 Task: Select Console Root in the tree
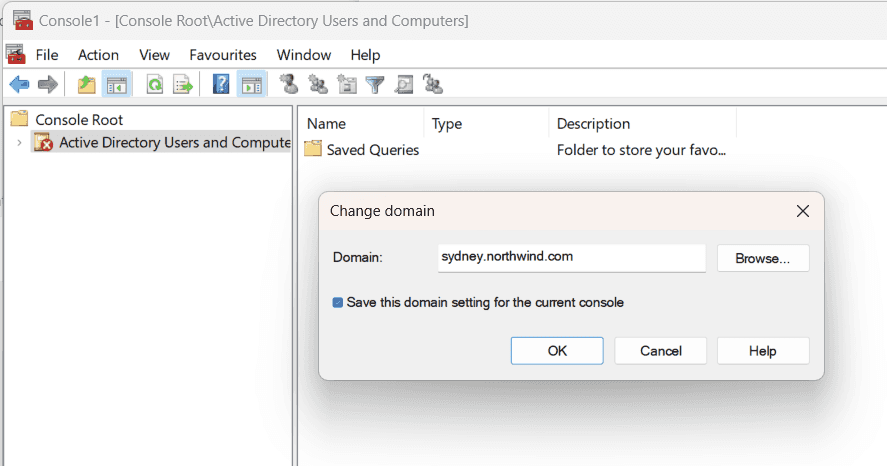tap(79, 119)
